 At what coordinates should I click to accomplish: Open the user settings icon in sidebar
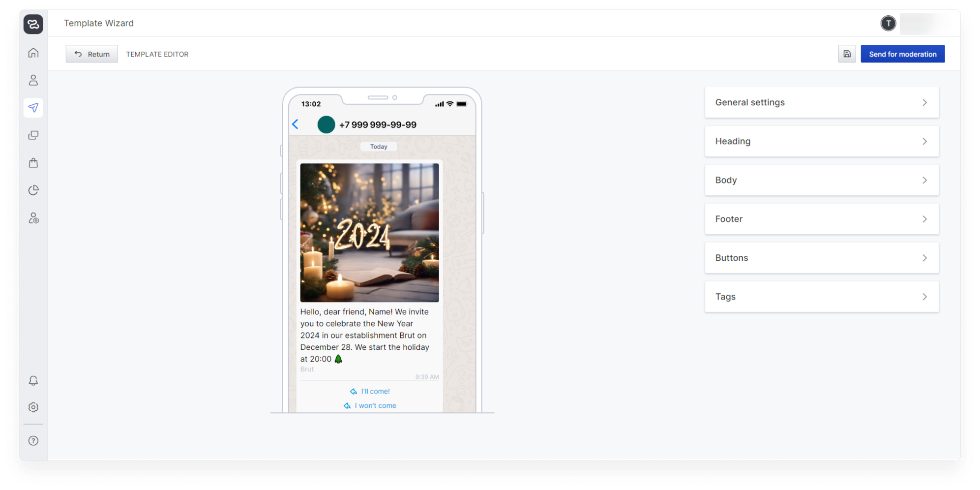33,218
